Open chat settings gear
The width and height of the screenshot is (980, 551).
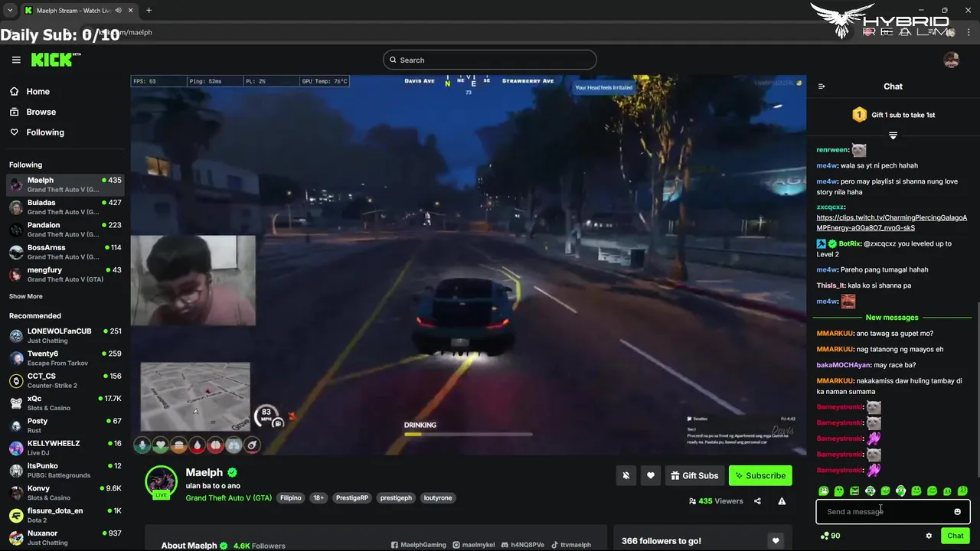[x=929, y=536]
